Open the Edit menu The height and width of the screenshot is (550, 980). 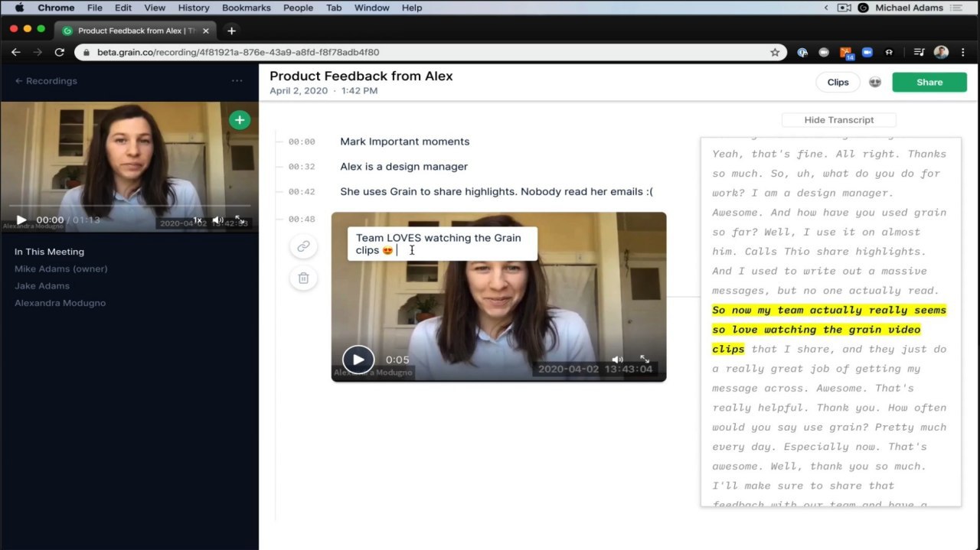click(123, 8)
